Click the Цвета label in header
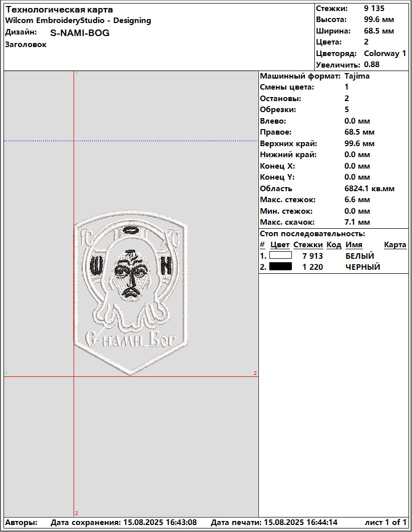Image resolution: width=412 pixels, height=532 pixels. (x=328, y=42)
